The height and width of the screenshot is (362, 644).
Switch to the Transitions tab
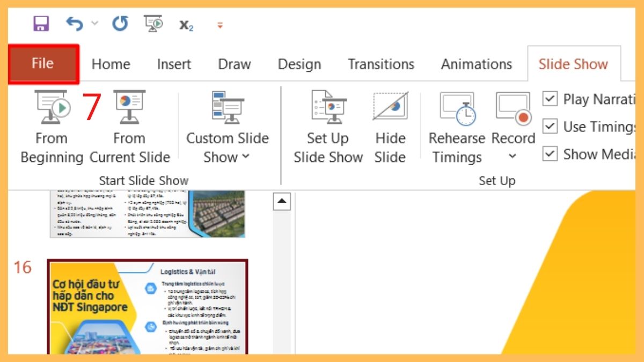[x=381, y=64]
